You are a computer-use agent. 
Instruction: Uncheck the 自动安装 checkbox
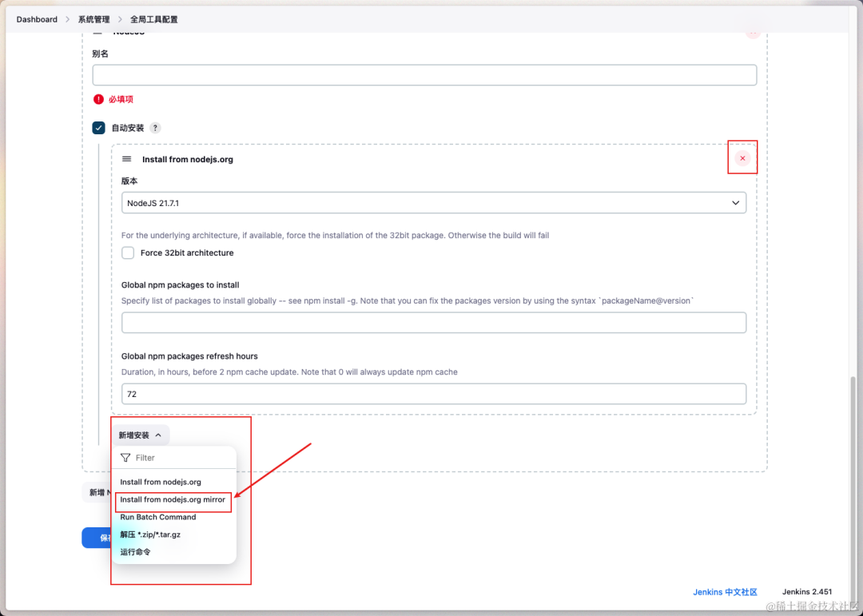98,128
